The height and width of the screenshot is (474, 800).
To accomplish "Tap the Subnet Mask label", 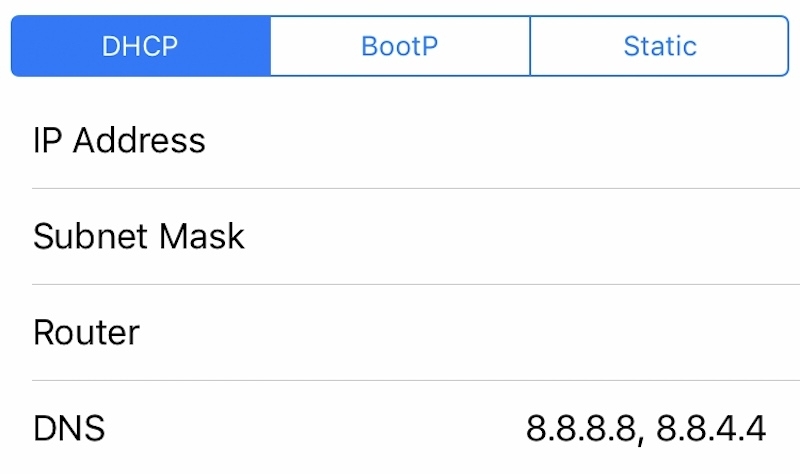I will (x=139, y=236).
